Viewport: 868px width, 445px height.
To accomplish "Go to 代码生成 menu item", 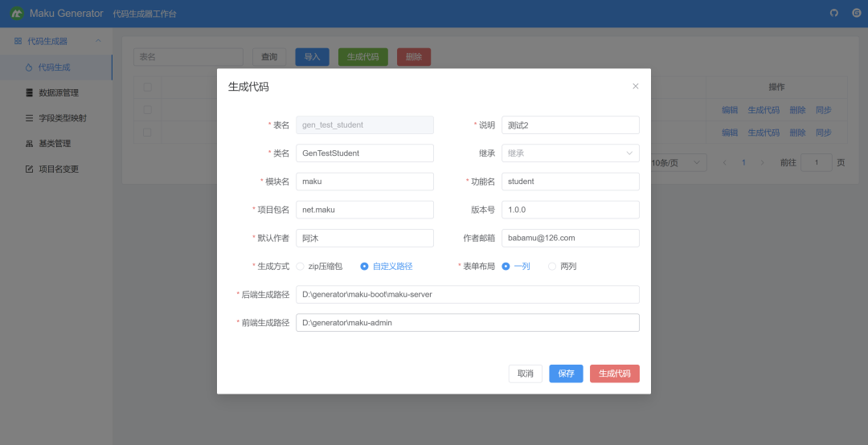I will pos(55,67).
